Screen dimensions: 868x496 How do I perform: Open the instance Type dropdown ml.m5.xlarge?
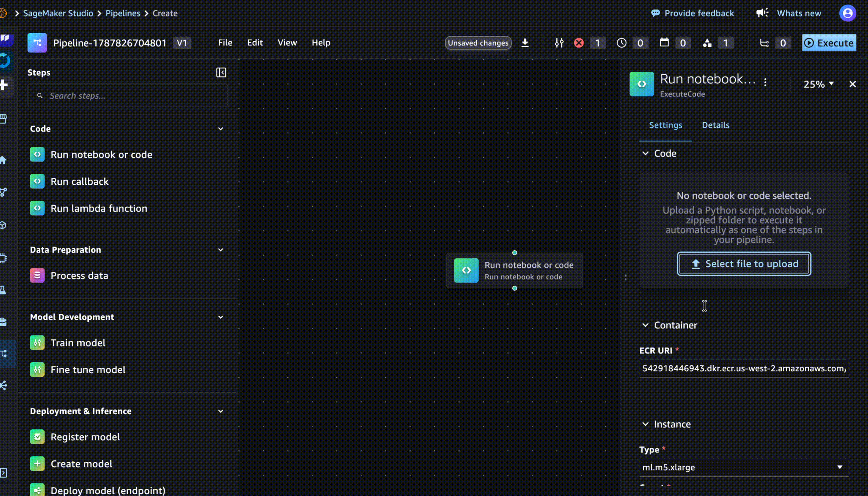(744, 467)
